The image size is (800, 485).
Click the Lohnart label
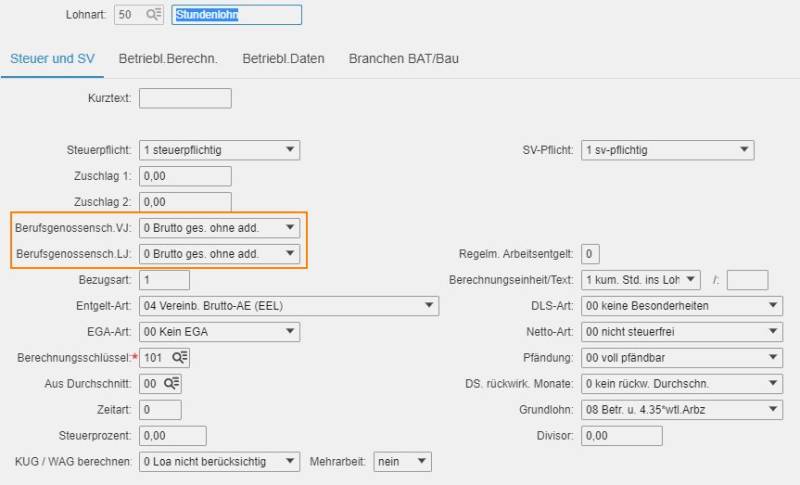pos(86,15)
